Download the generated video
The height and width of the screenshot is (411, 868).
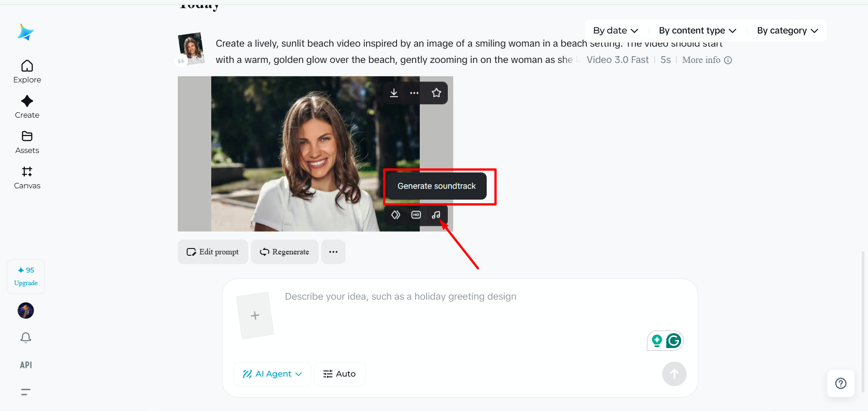pos(394,93)
